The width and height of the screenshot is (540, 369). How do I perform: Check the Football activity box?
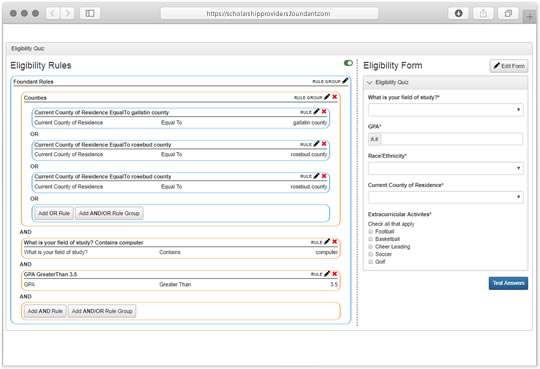tap(371, 232)
